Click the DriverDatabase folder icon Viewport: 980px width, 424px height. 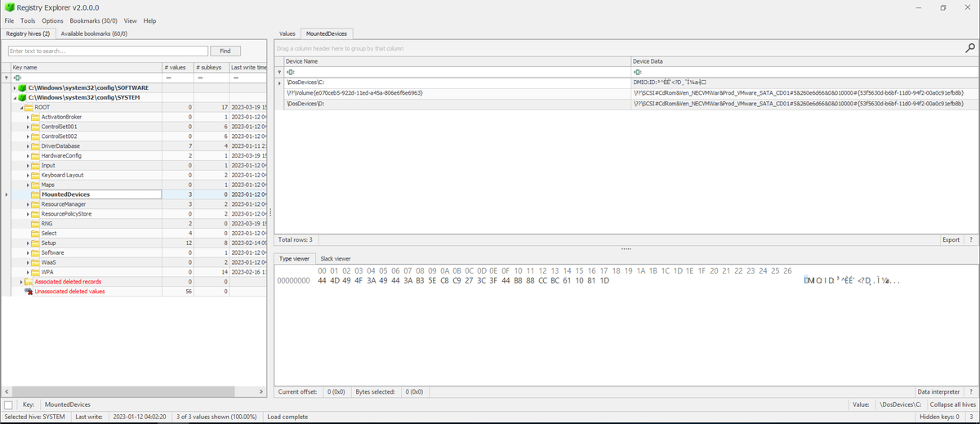click(x=36, y=146)
